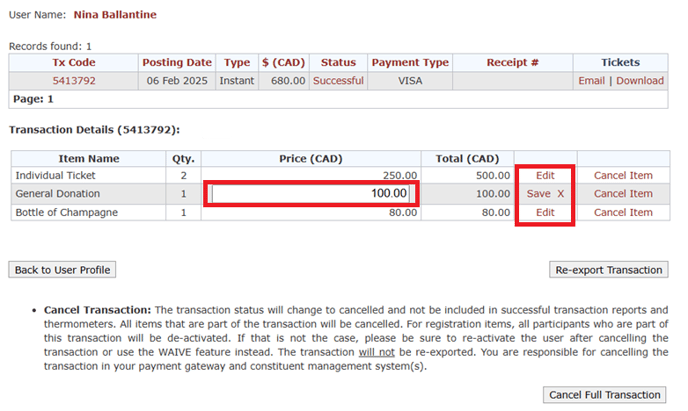Click the Tickets column header

click(x=620, y=62)
